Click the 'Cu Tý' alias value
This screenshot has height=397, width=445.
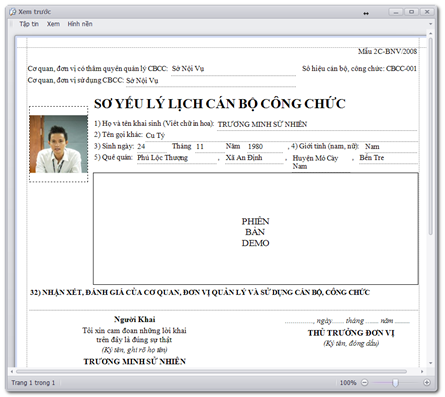coord(155,135)
